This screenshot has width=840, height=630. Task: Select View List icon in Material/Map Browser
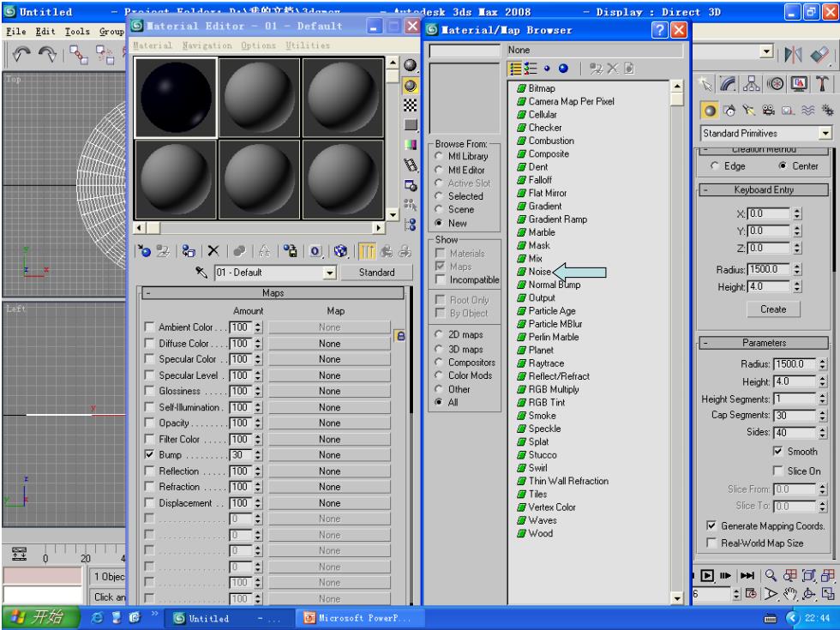[515, 69]
